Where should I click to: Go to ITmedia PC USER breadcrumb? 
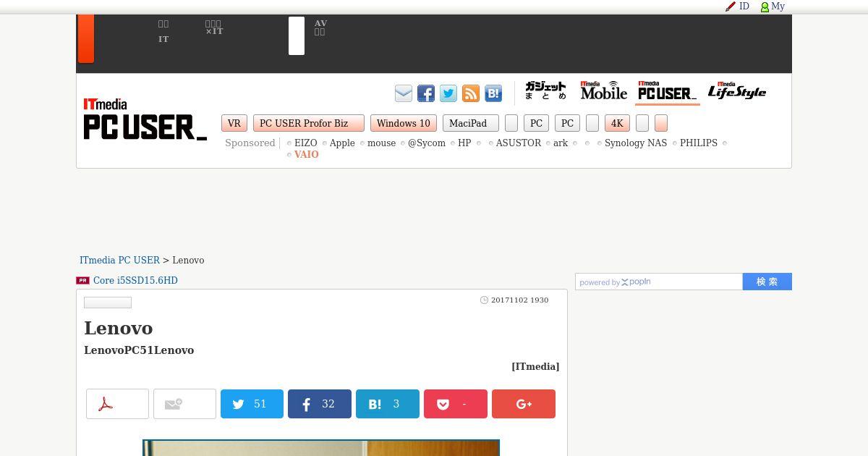tap(119, 261)
